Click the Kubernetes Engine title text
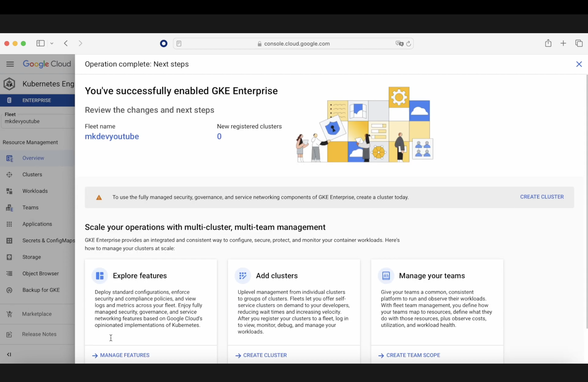Screen dimensions: 588x382 pyautogui.click(x=48, y=84)
